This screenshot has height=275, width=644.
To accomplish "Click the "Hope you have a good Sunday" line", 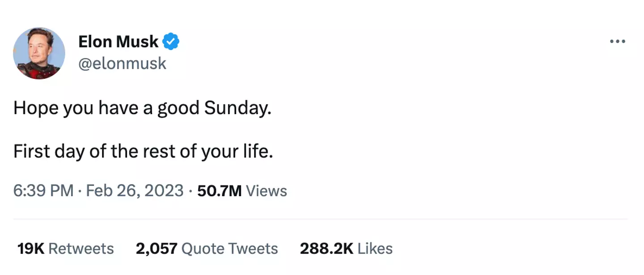I will point(142,109).
